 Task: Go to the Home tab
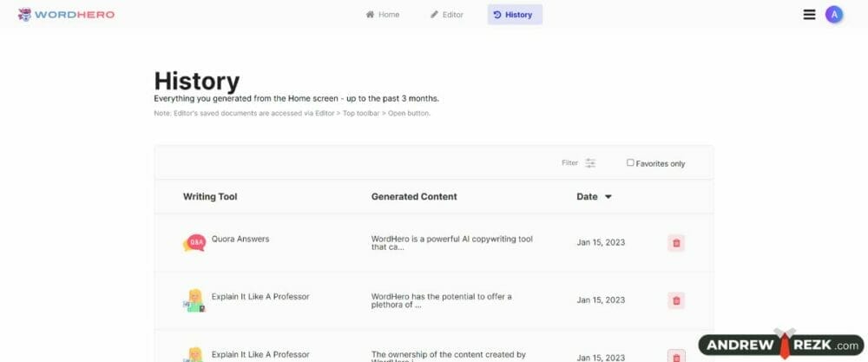(383, 15)
